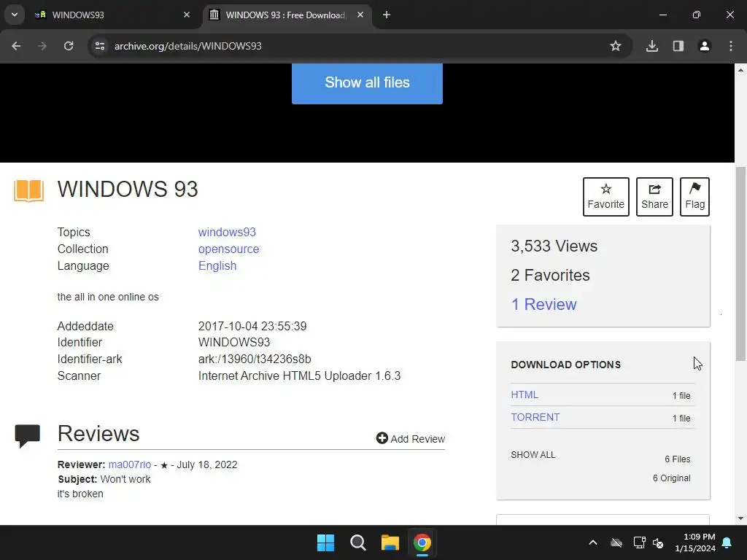Click the scrollbar up arrow
Viewport: 747px width, 560px height.
coord(740,70)
